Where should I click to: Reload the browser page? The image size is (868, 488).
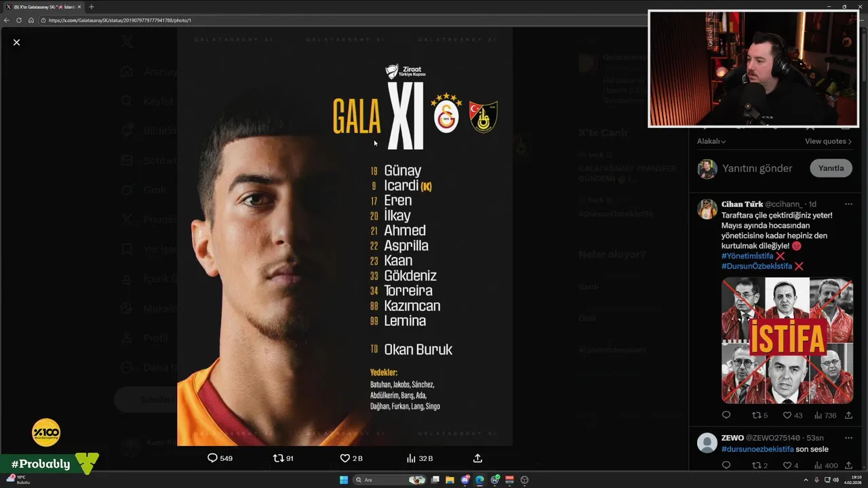[19, 20]
